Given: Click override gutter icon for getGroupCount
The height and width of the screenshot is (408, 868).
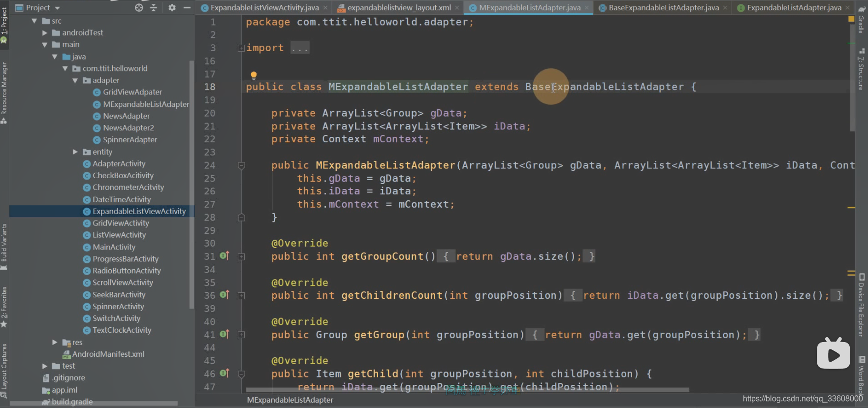Looking at the screenshot, I should pos(225,256).
